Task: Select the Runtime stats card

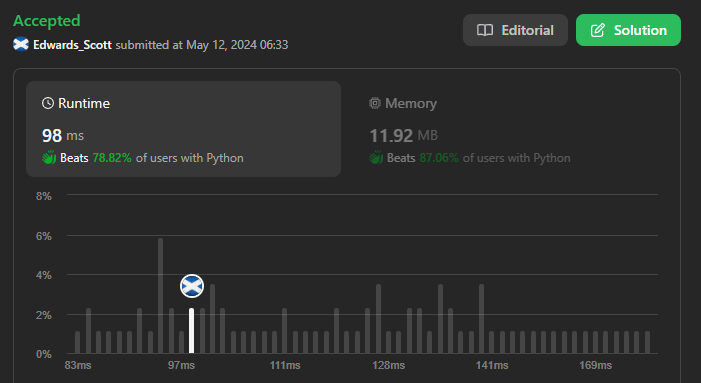Action: [x=183, y=129]
